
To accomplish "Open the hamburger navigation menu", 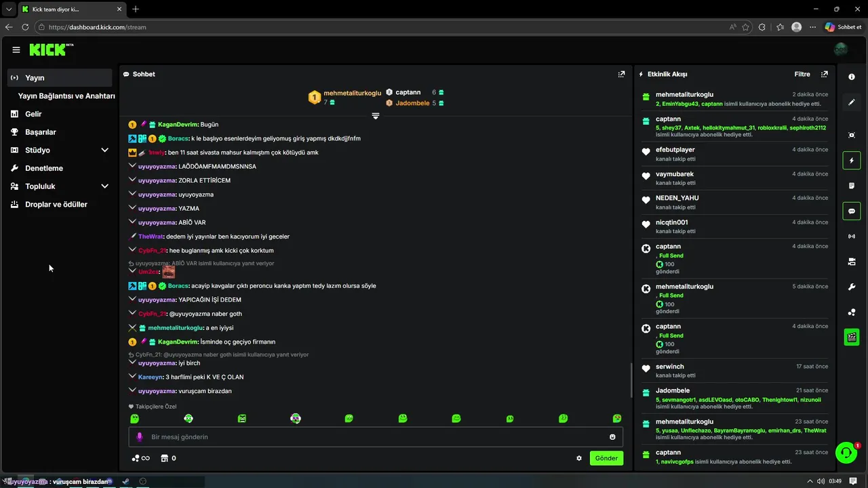I will (x=16, y=49).
